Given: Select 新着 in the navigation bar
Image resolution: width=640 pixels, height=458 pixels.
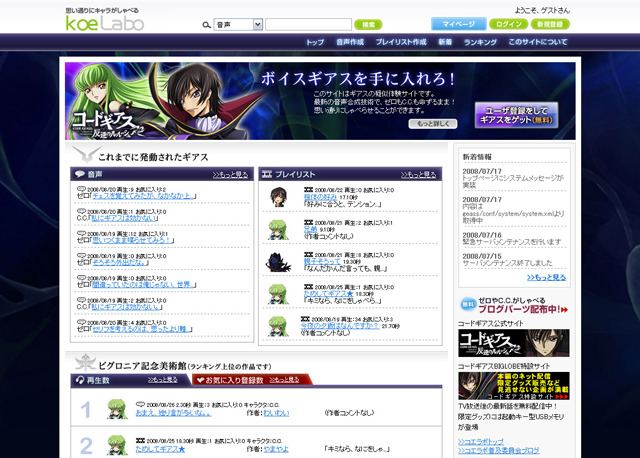Looking at the screenshot, I should [x=445, y=42].
